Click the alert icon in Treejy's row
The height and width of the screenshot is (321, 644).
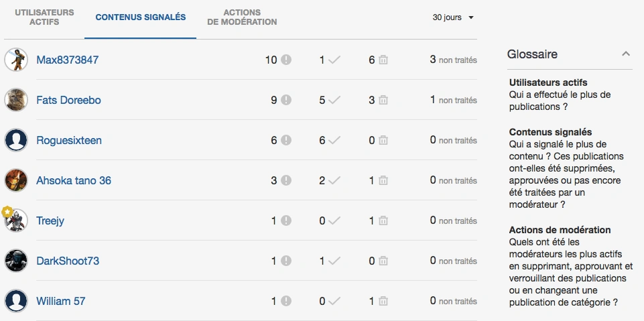(286, 221)
